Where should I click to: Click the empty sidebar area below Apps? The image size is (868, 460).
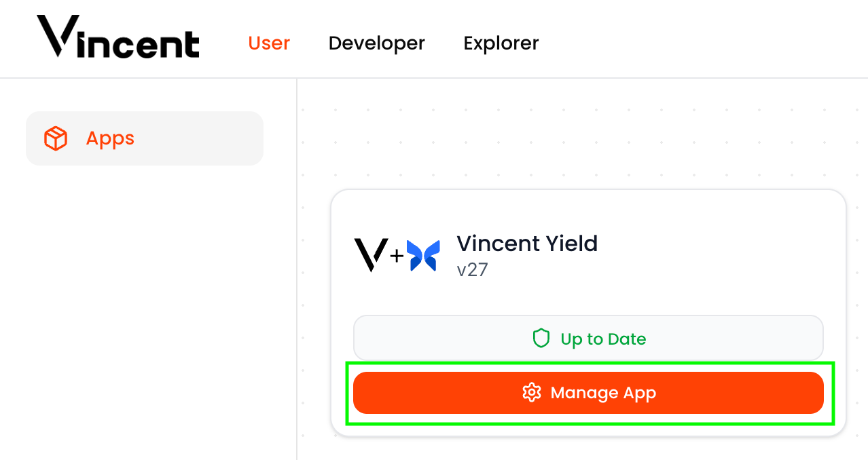coord(146,305)
